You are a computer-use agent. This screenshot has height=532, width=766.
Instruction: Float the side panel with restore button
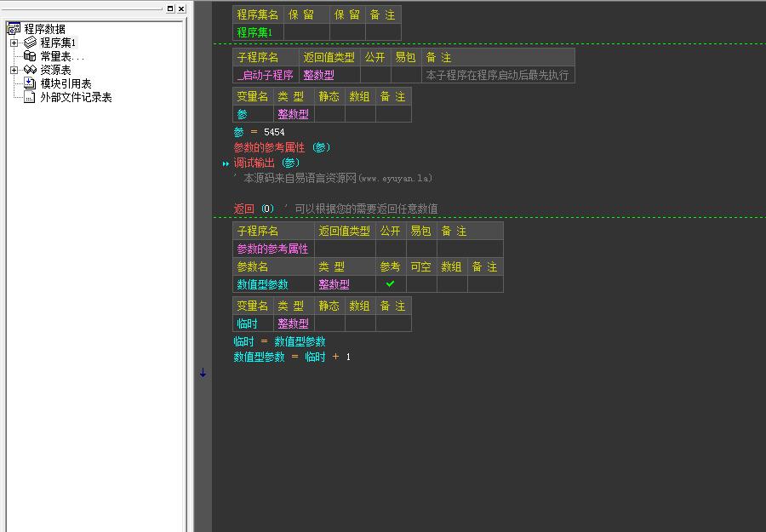[x=170, y=9]
